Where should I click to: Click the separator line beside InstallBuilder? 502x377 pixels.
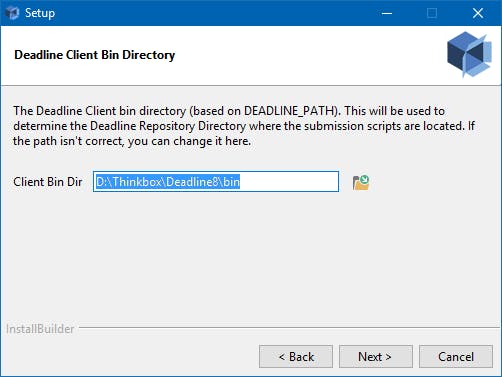(x=289, y=328)
